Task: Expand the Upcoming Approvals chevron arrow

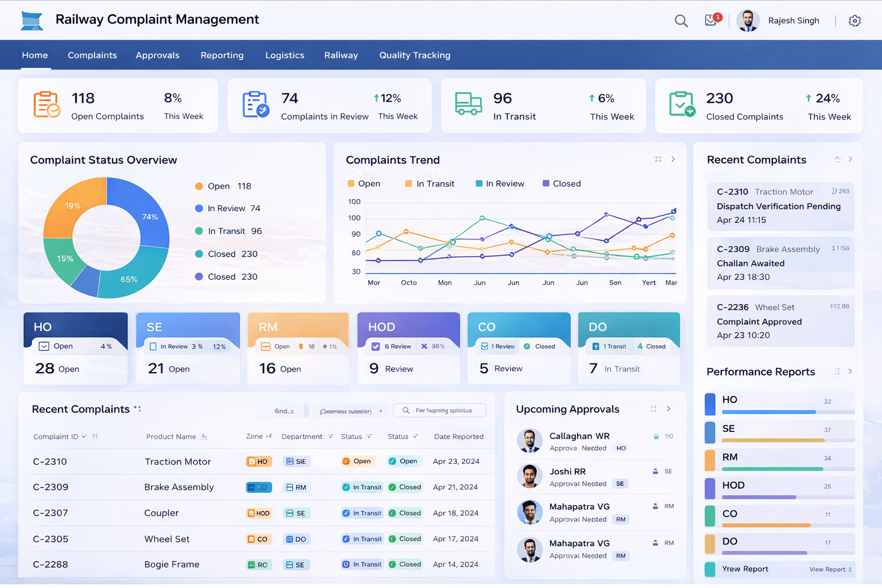Action: pos(668,409)
